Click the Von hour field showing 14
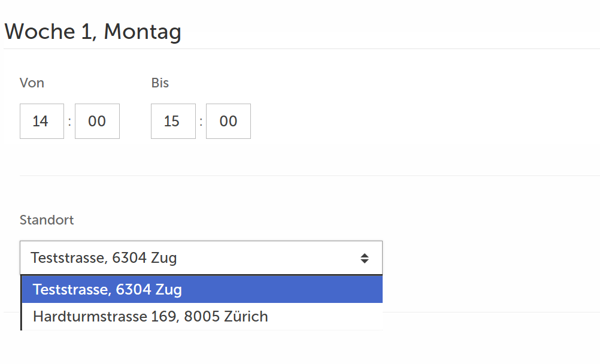600x364 pixels. tap(41, 122)
